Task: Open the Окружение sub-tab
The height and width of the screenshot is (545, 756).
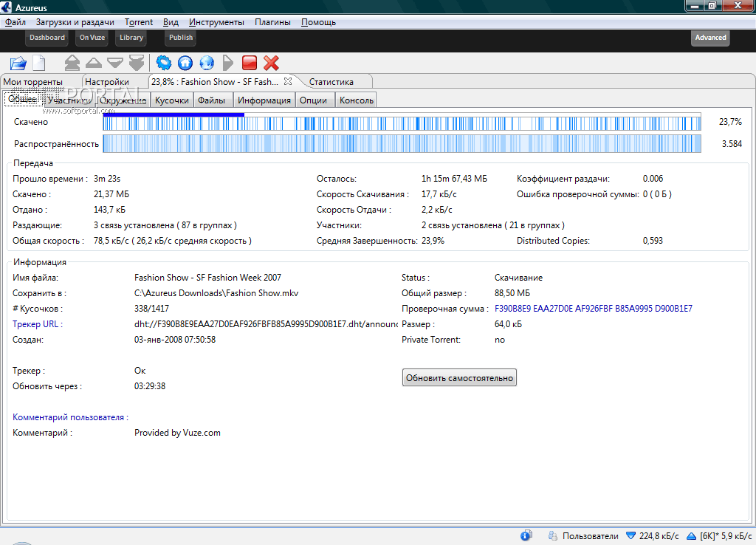Action: [123, 100]
